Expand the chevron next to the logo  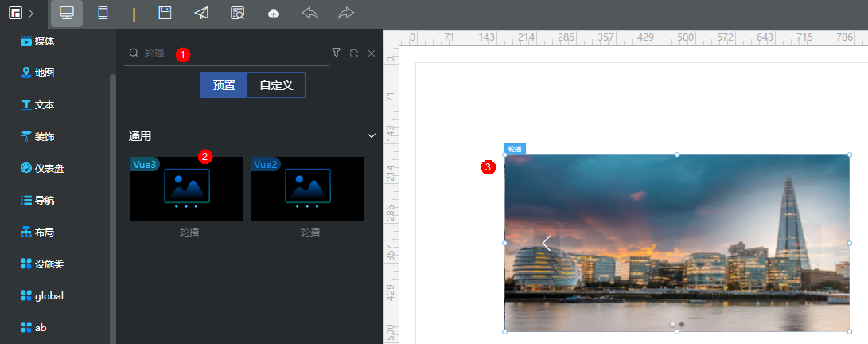[31, 14]
